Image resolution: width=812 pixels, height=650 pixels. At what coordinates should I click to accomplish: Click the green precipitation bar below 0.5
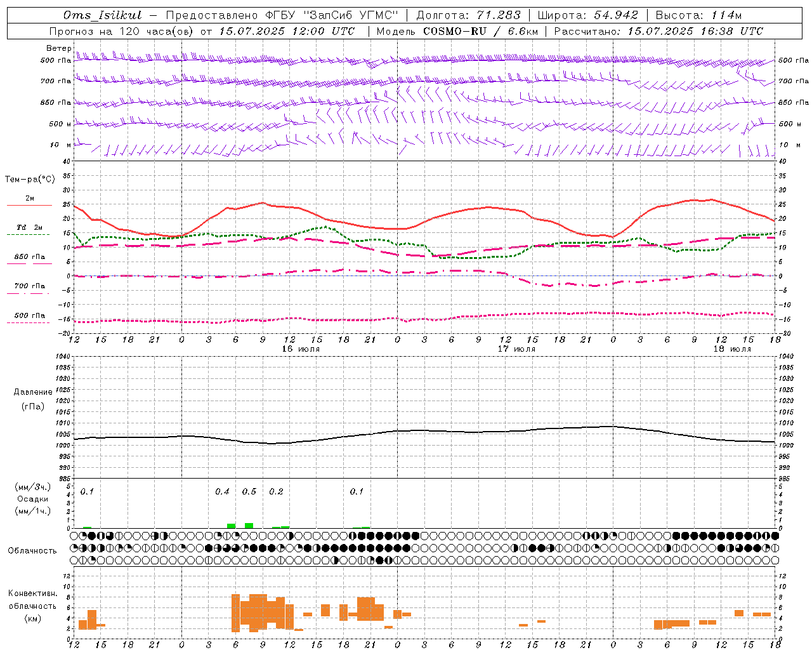point(249,526)
